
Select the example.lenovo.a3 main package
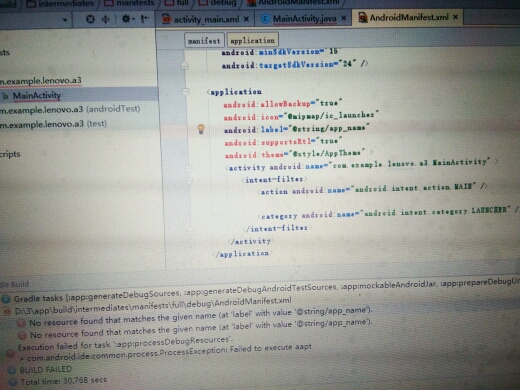pyautogui.click(x=41, y=80)
